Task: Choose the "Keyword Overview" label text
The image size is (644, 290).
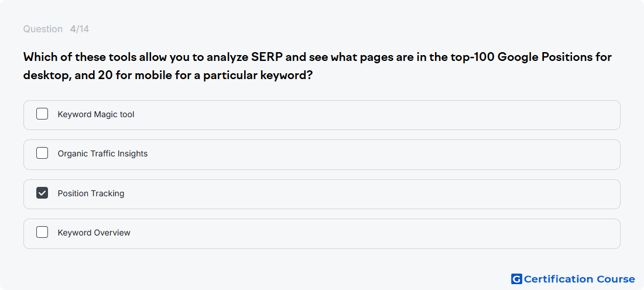Action: point(94,233)
